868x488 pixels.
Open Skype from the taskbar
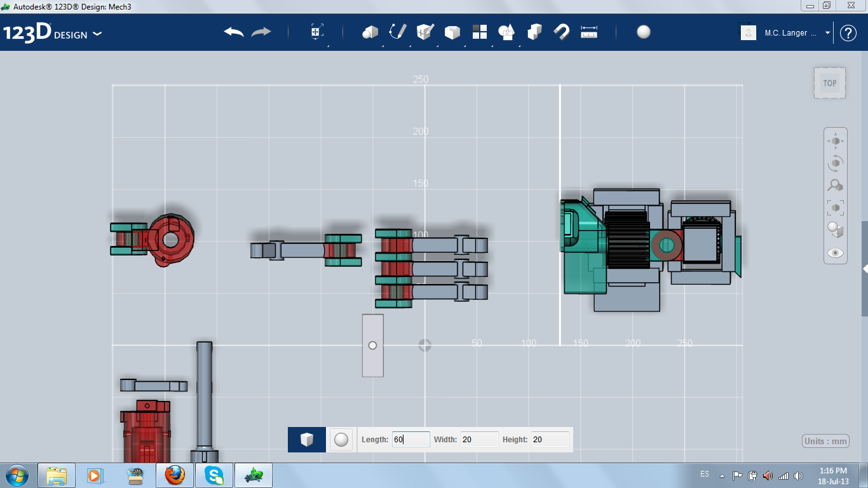(x=214, y=475)
